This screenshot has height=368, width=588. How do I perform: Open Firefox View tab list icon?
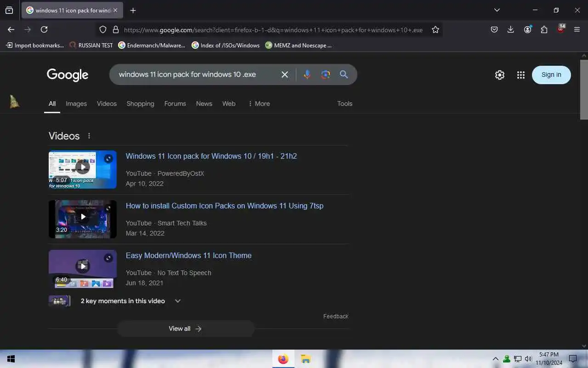[x=9, y=10]
